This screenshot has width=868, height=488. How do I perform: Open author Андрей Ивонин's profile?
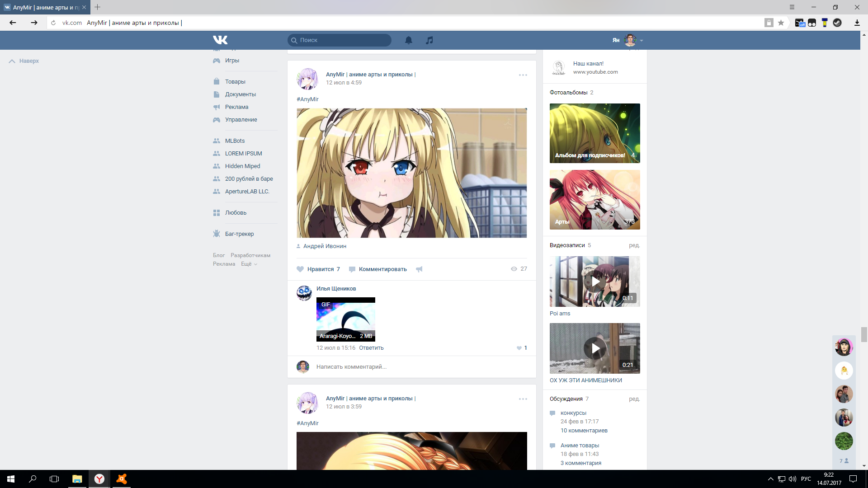point(325,246)
